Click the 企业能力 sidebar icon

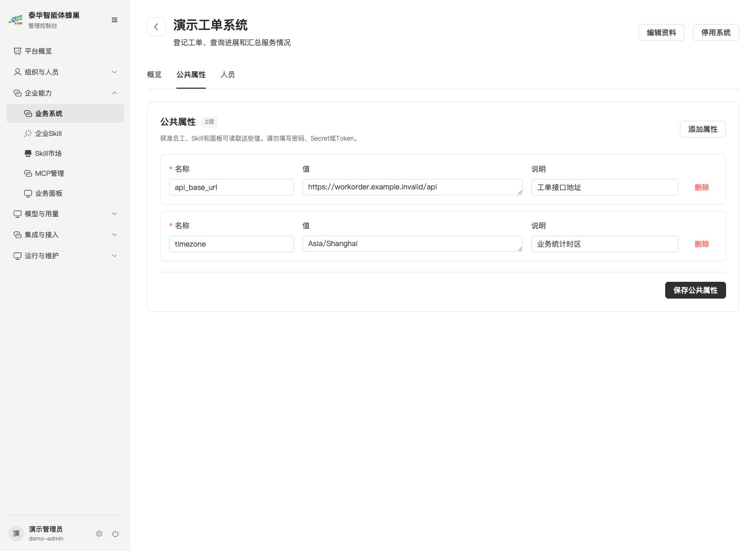17,93
